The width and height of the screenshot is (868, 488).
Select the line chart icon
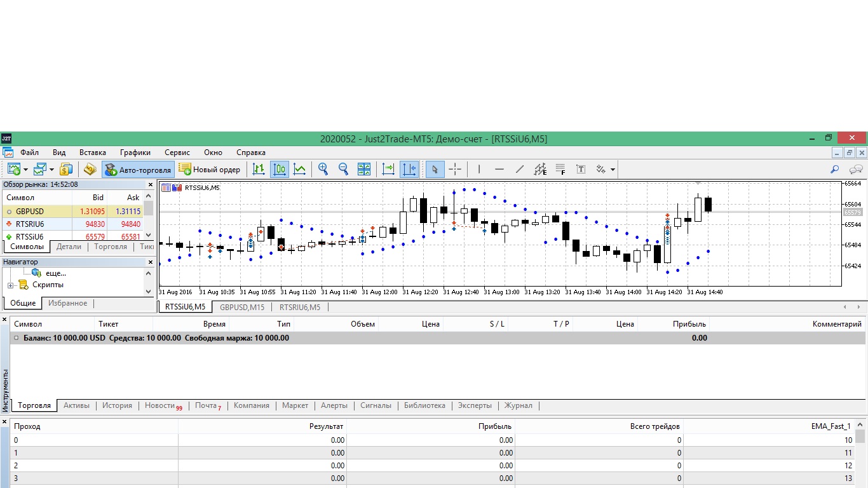tap(299, 170)
